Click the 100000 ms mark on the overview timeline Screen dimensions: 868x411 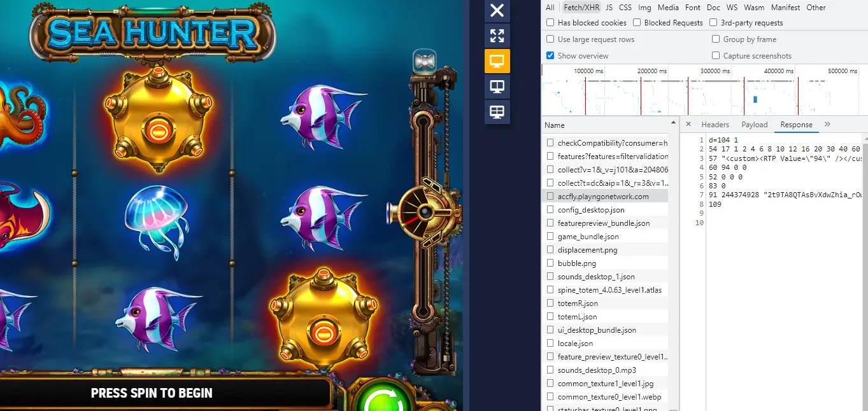click(589, 71)
